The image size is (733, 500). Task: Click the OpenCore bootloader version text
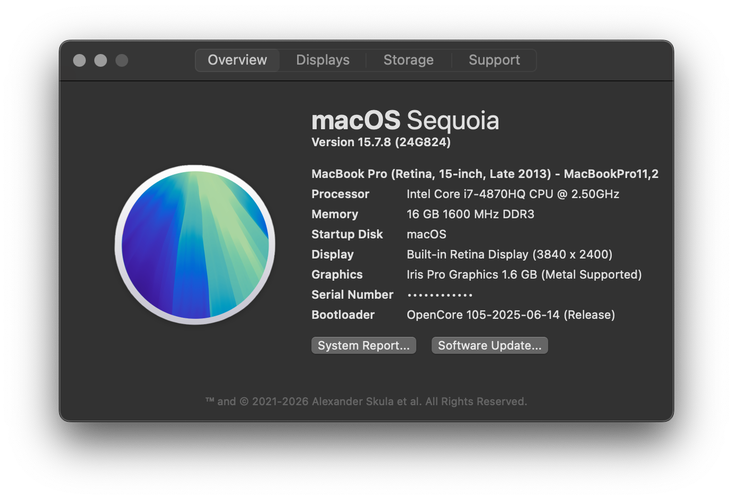(511, 314)
